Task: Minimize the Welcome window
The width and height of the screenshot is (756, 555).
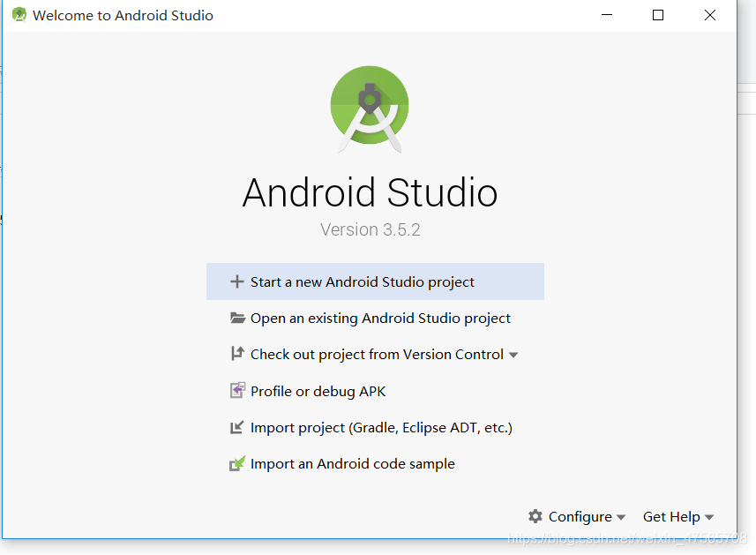Action: click(x=607, y=15)
